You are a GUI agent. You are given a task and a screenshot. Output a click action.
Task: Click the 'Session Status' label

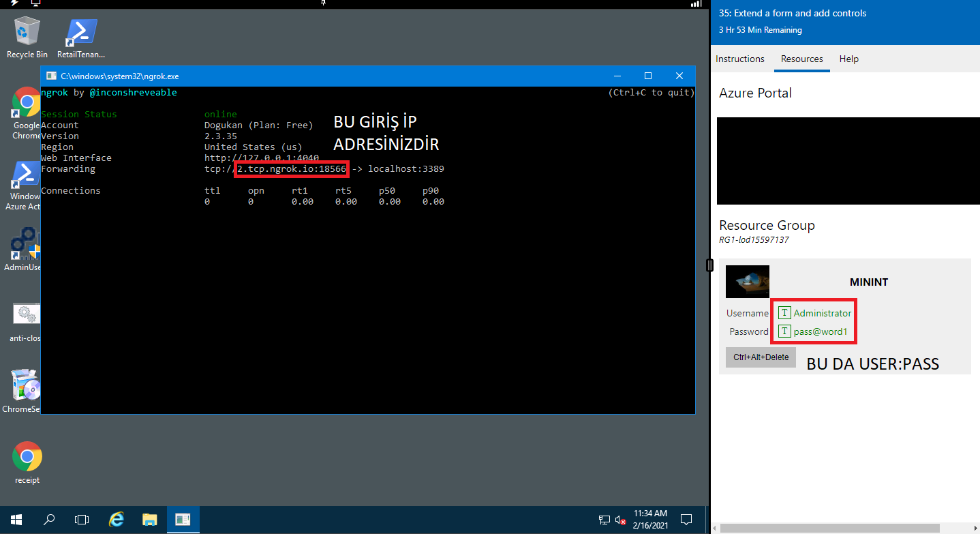(x=79, y=114)
